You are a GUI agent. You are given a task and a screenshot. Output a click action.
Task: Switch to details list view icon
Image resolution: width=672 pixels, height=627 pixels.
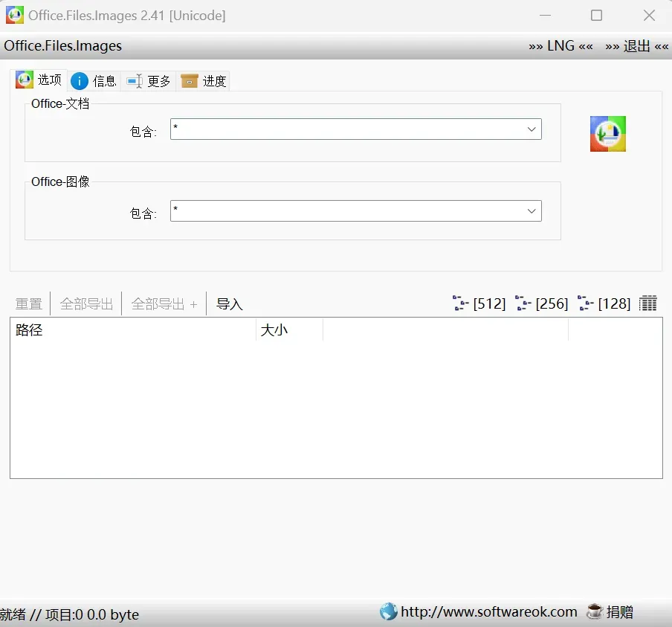point(648,303)
